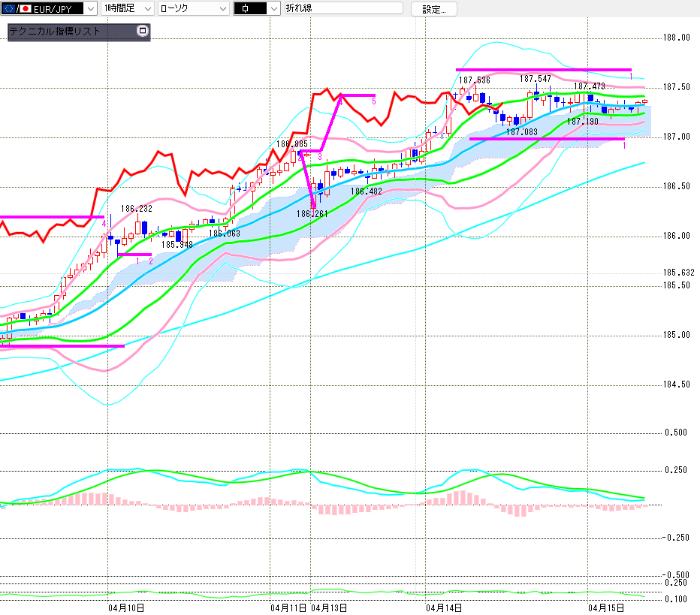Click the 186.895 price label
The image size is (700, 615).
point(291,143)
